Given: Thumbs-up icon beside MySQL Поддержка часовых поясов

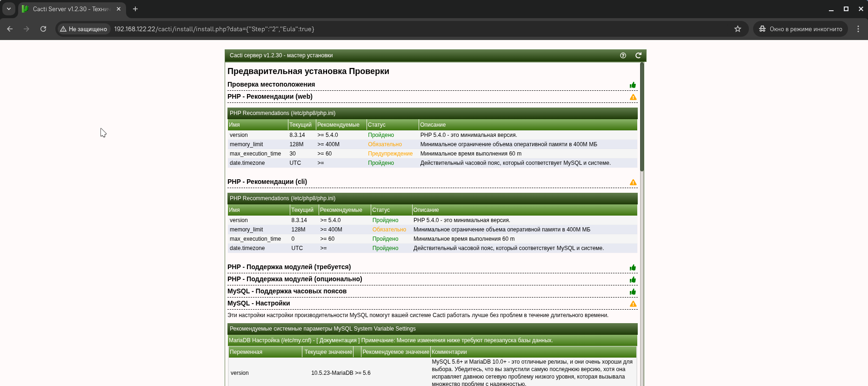Looking at the screenshot, I should 633,291.
